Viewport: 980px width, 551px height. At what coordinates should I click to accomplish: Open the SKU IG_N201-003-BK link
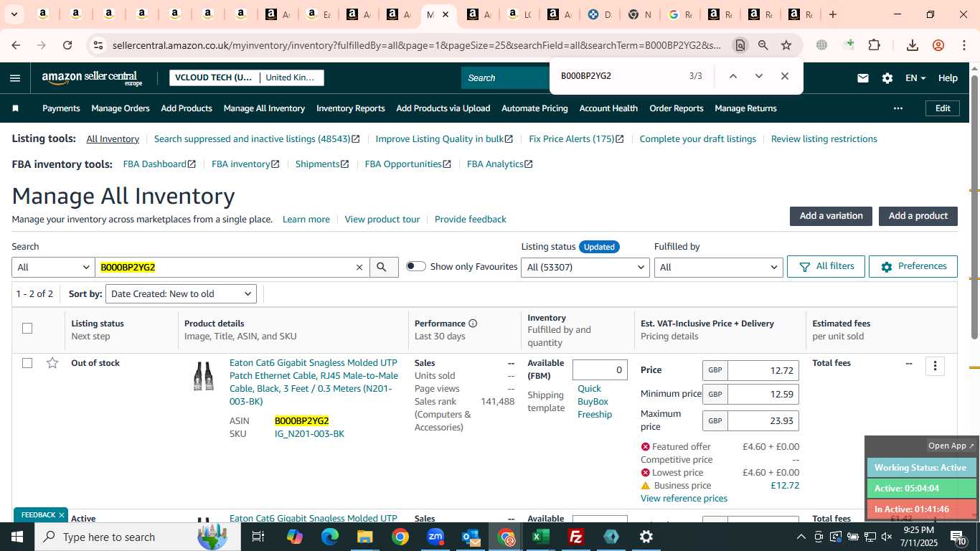(309, 434)
